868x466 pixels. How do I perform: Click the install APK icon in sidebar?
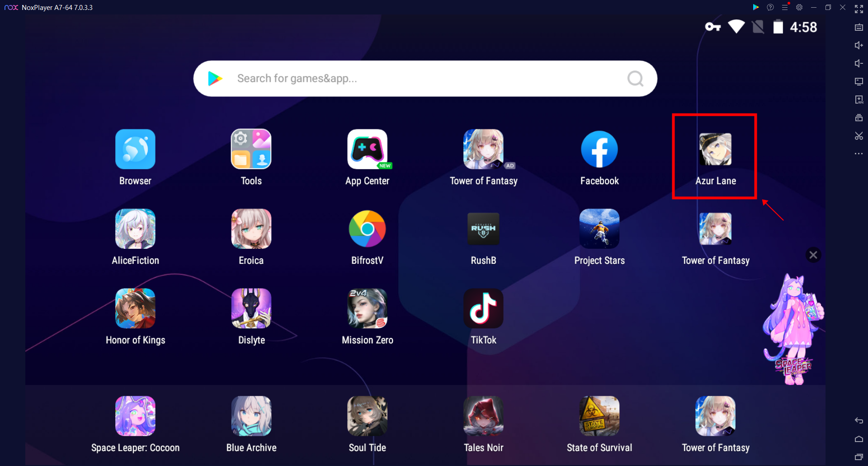(859, 100)
